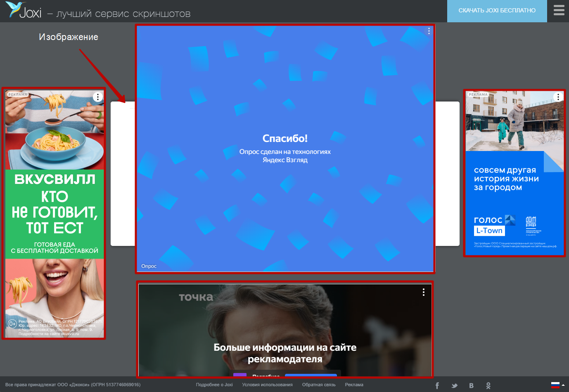Click the Опрос label in survey banner
The width and height of the screenshot is (569, 392).
click(149, 266)
